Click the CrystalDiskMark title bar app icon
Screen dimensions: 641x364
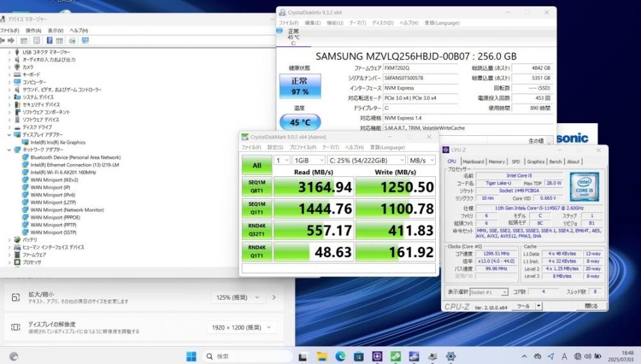tap(245, 137)
